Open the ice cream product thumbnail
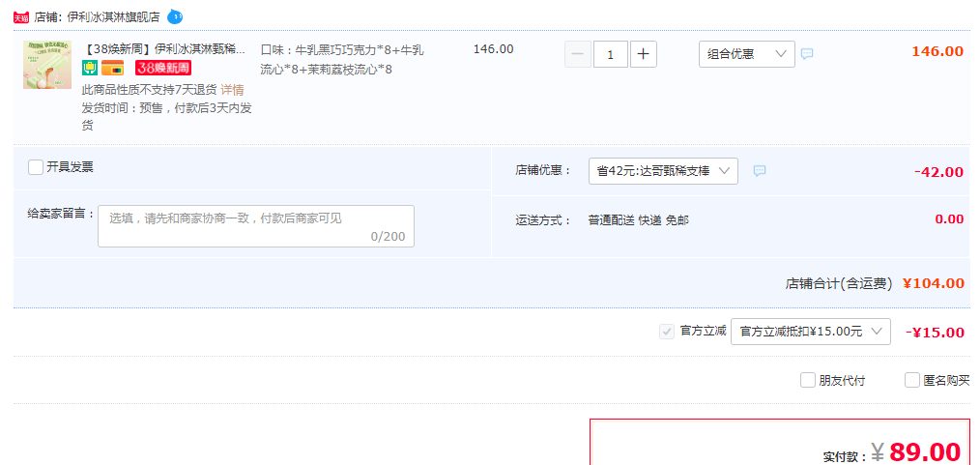Image resolution: width=980 pixels, height=465 pixels. coord(47,65)
